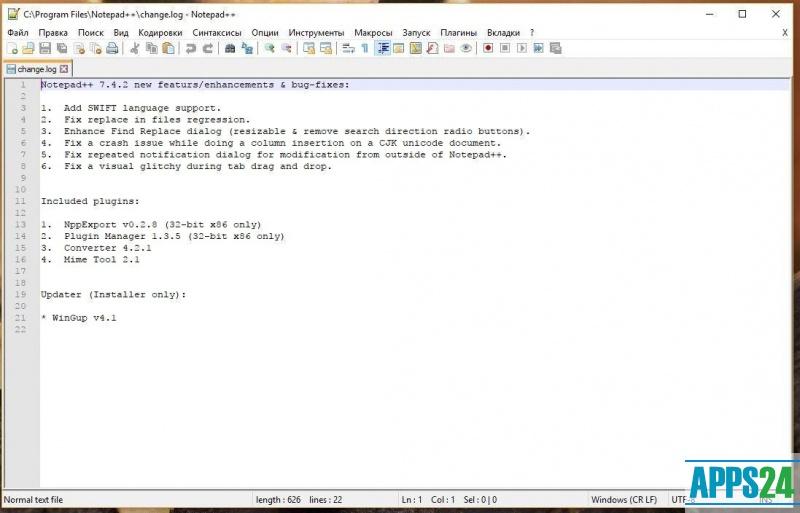Save the current recorded macro icon
This screenshot has height=513, width=800.
[556, 48]
